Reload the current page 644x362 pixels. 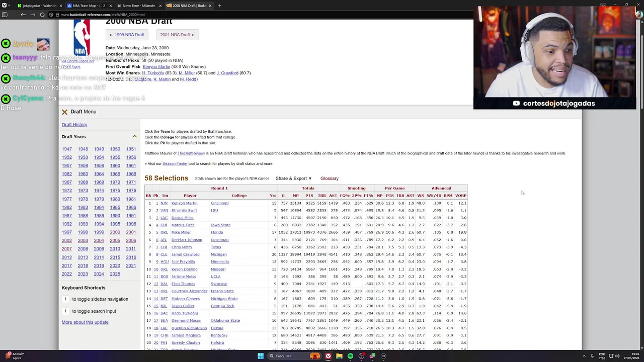pos(42,15)
